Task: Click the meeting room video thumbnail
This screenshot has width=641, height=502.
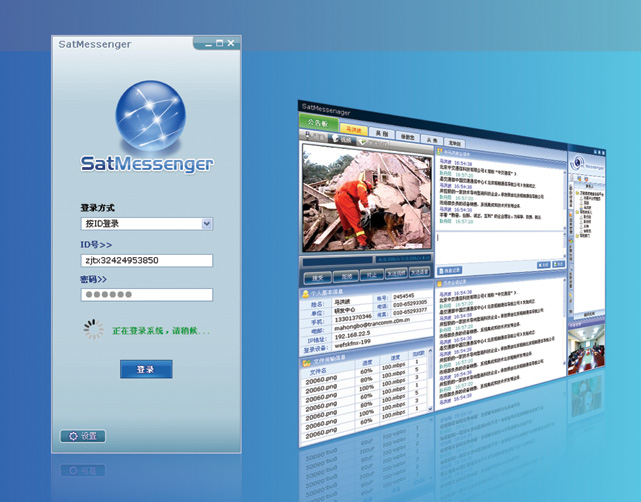Action: pos(586,350)
